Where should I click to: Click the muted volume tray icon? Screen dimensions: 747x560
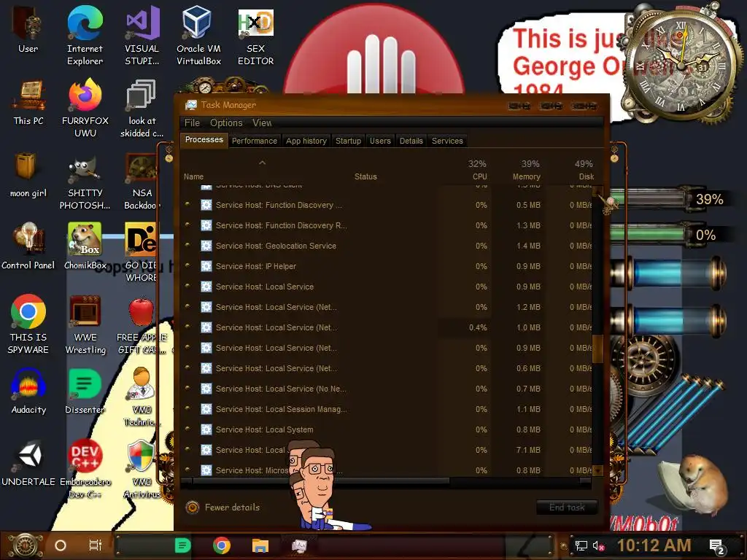pos(599,545)
